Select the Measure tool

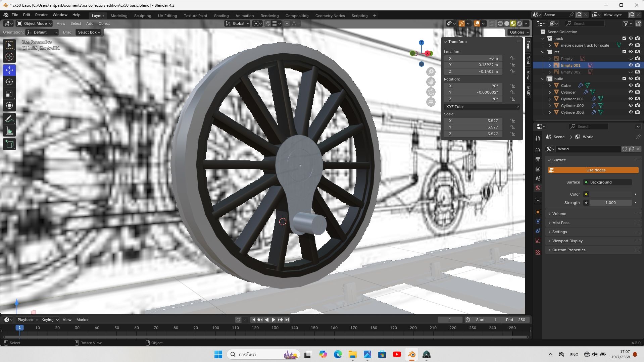pyautogui.click(x=9, y=131)
